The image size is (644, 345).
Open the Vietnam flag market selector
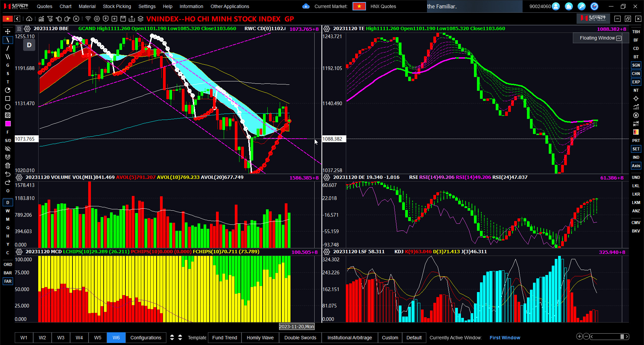[359, 6]
